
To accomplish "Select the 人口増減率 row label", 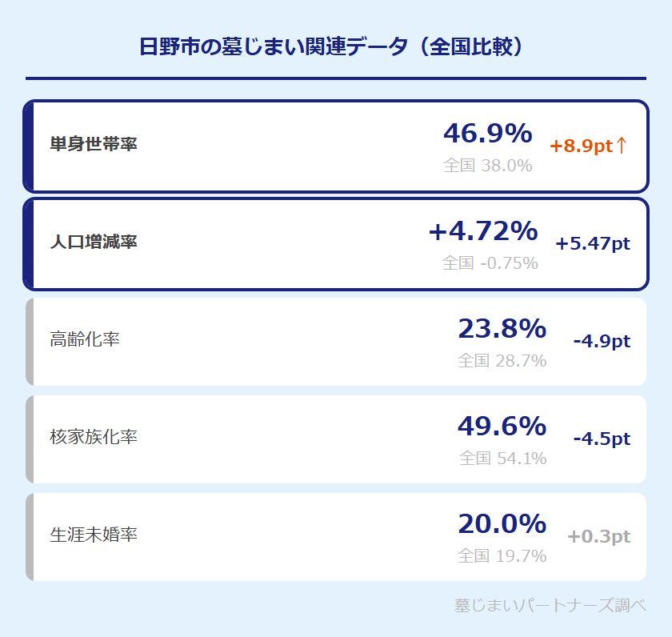I will tap(94, 242).
